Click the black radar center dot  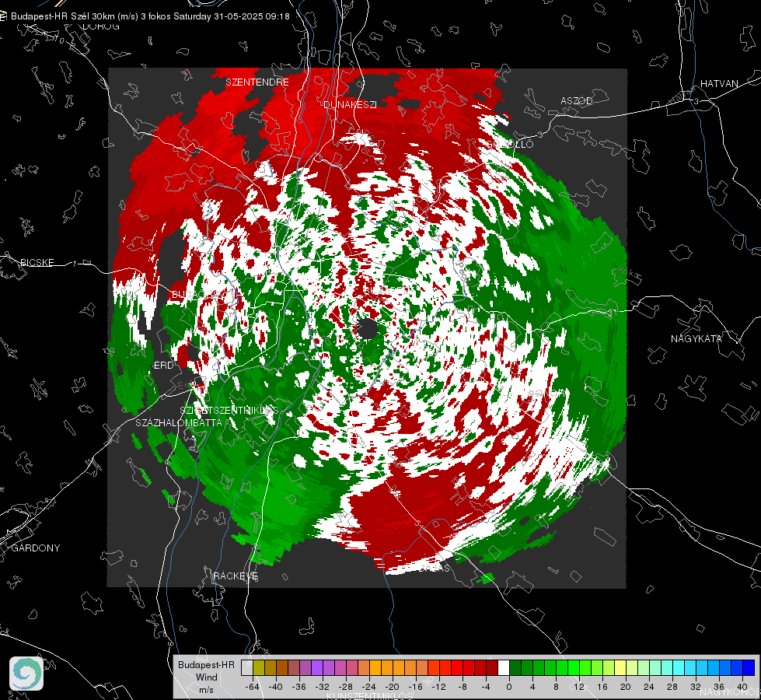[368, 329]
